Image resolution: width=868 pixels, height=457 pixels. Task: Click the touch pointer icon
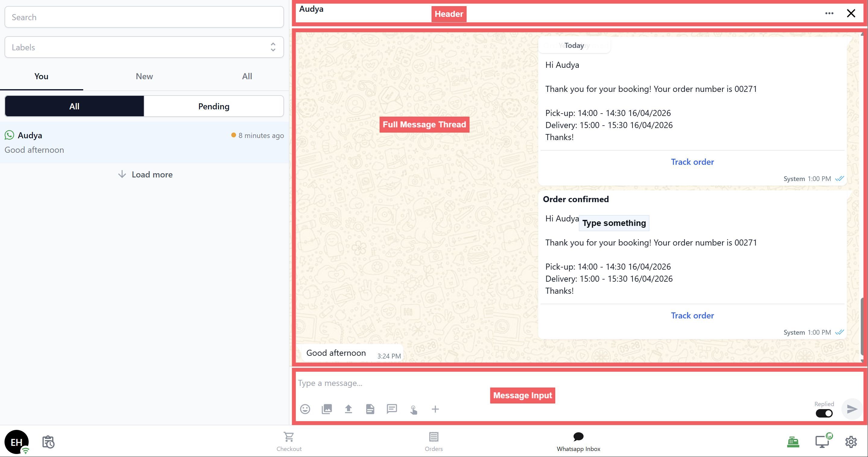(x=413, y=409)
